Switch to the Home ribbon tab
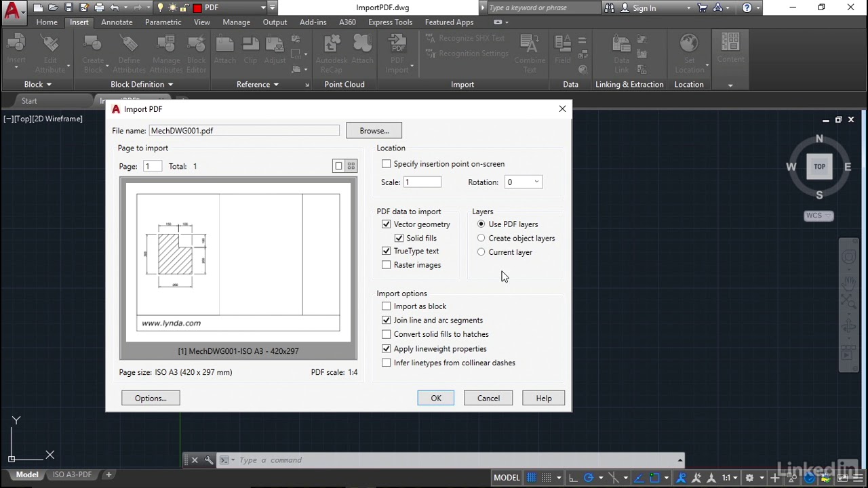Image resolution: width=868 pixels, height=488 pixels. point(47,22)
